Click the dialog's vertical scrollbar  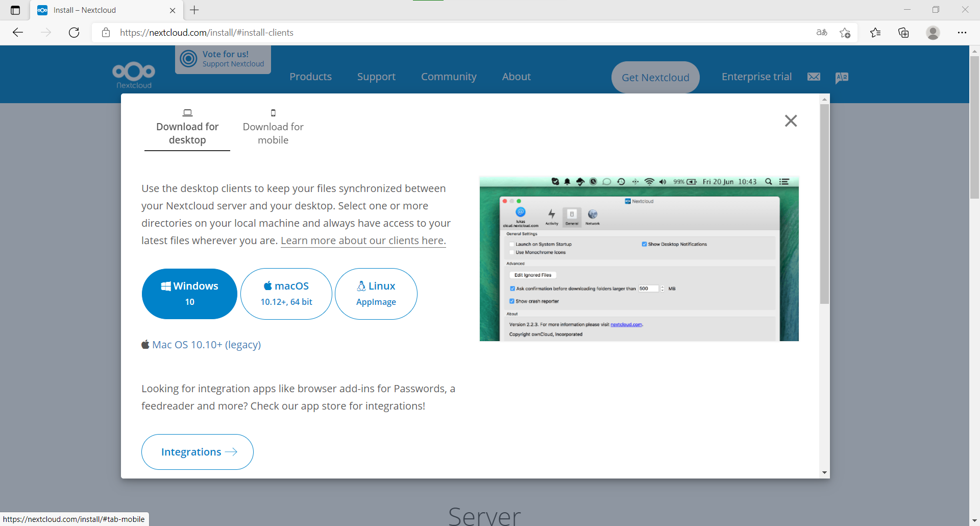[824, 204]
